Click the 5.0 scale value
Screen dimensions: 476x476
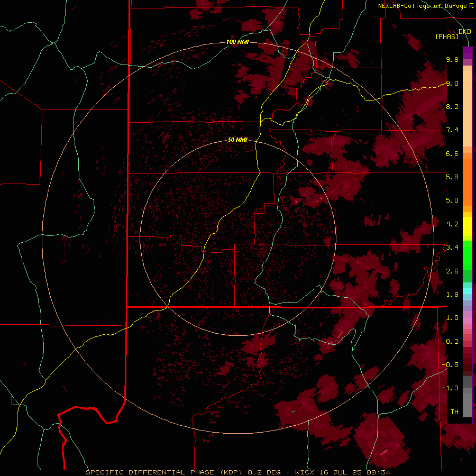click(452, 200)
